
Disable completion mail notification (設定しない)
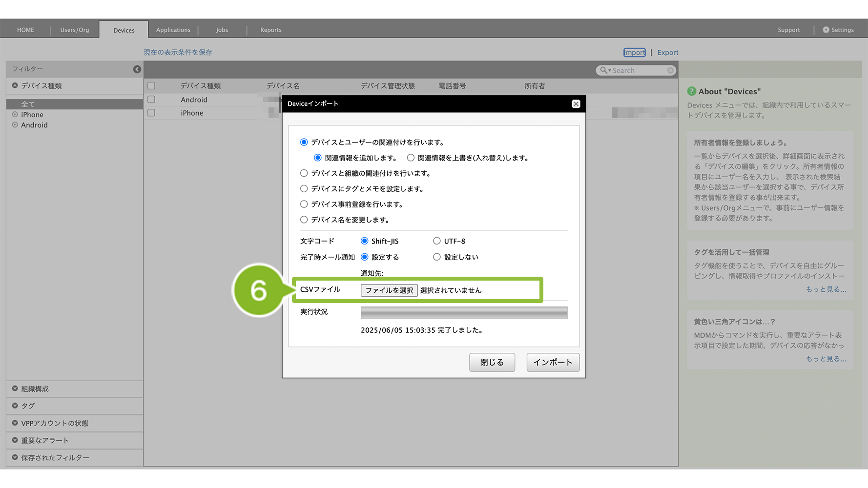pos(437,257)
